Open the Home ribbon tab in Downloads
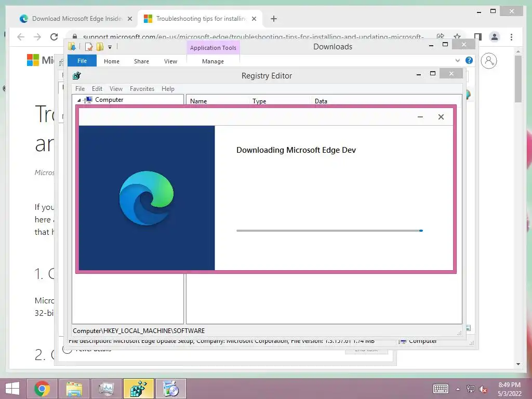Screen dimensions: 532x399 coord(112,61)
